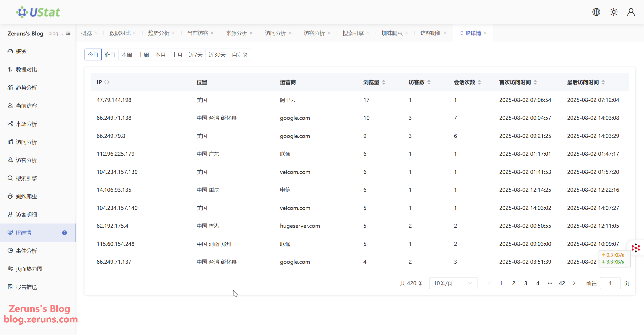
Task: Sort table by 访客数
Action: (x=429, y=82)
